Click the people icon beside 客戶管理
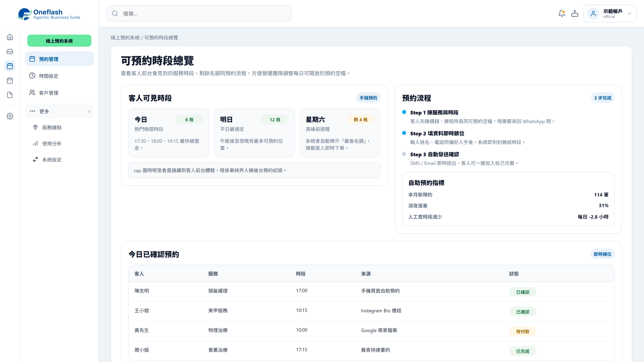Screen dimensions: 644x362 click(32, 93)
